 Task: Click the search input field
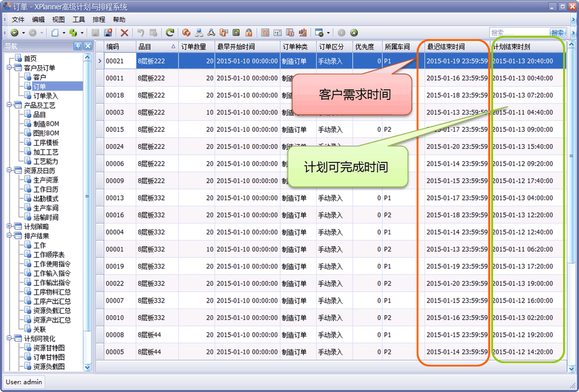tap(520, 33)
